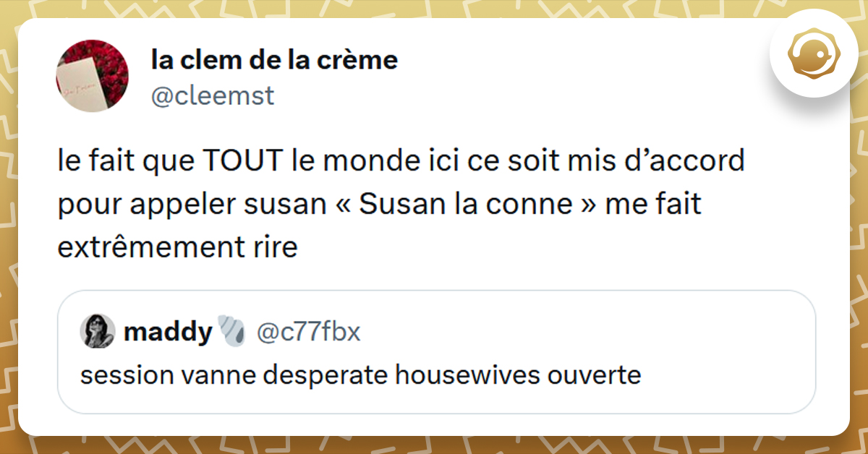The height and width of the screenshot is (454, 868).
Task: Click the maddy display name
Action: pyautogui.click(x=168, y=333)
